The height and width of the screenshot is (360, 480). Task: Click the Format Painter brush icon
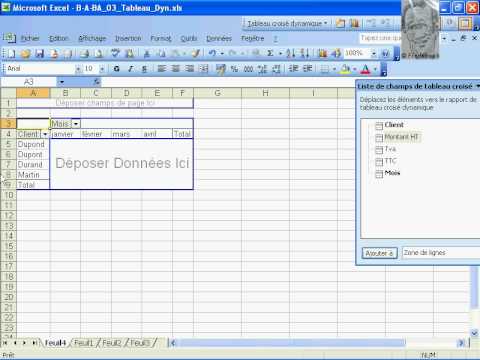(x=196, y=53)
